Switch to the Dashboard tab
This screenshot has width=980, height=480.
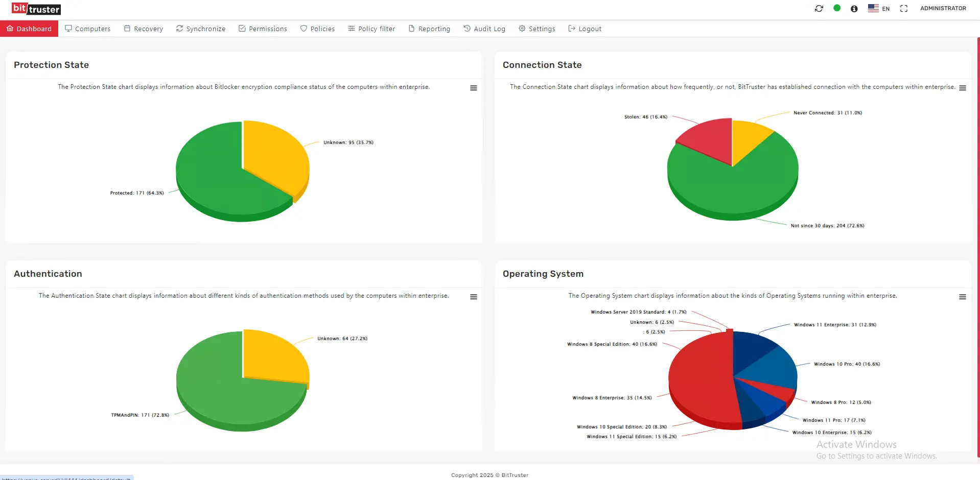(29, 29)
